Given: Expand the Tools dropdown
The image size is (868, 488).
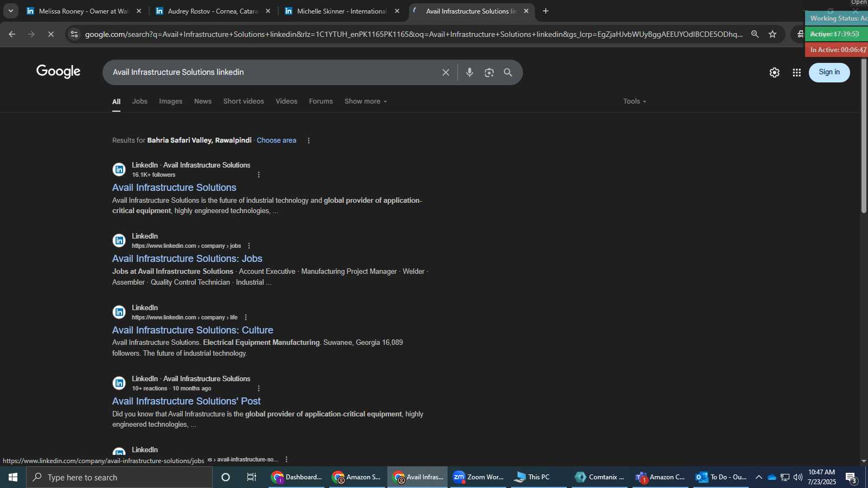Looking at the screenshot, I should [x=635, y=101].
